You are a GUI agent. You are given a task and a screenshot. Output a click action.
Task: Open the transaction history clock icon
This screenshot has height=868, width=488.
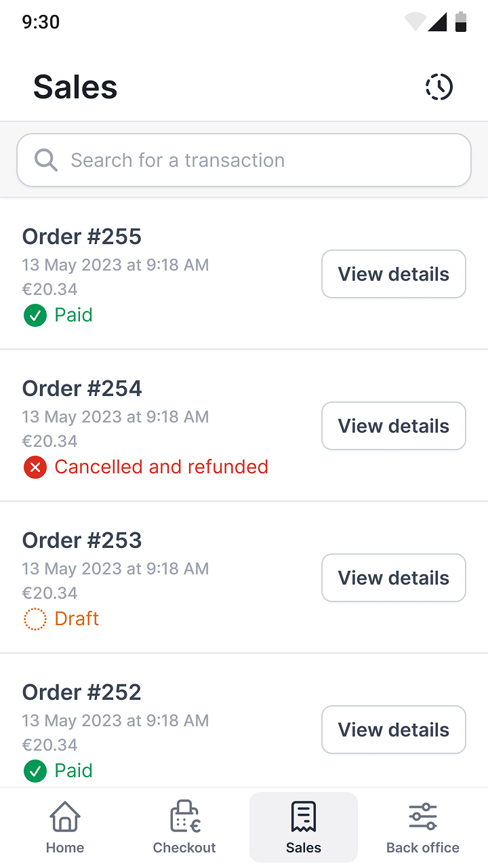point(439,87)
